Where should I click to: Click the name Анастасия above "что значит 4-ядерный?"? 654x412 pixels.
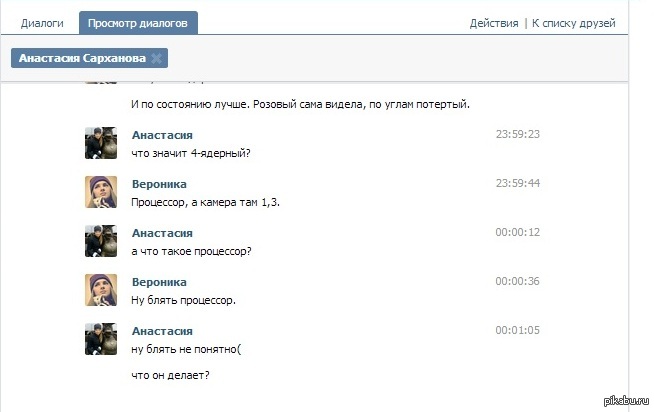162,135
